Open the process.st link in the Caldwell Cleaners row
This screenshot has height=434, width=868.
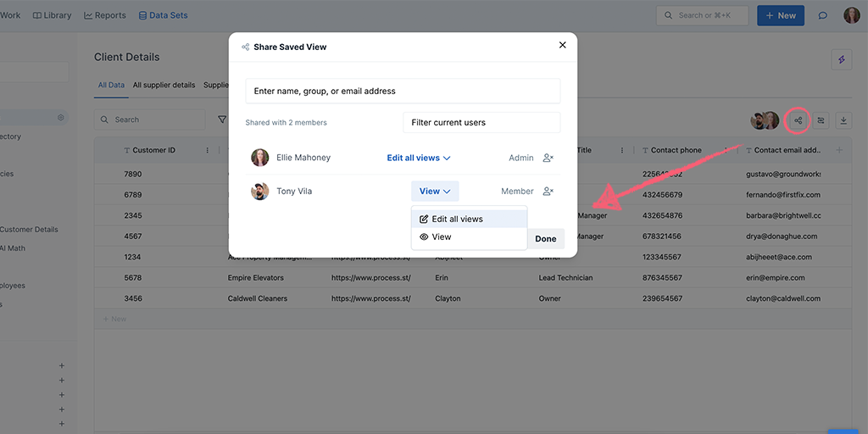pyautogui.click(x=371, y=298)
